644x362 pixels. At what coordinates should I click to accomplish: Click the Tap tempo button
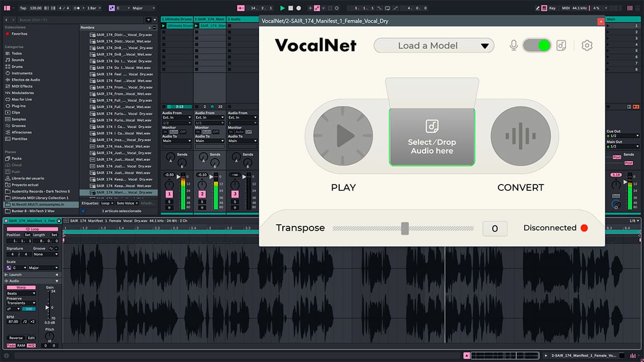pos(23,8)
